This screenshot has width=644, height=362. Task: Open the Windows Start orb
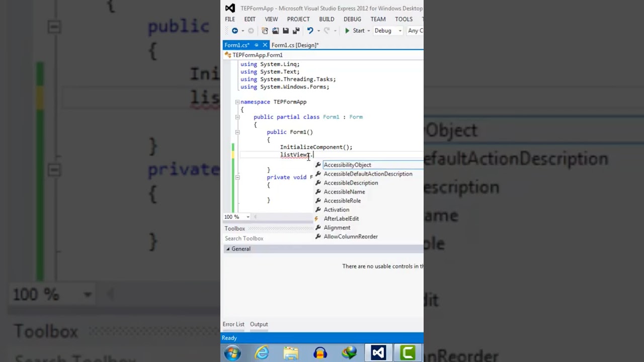click(x=232, y=353)
